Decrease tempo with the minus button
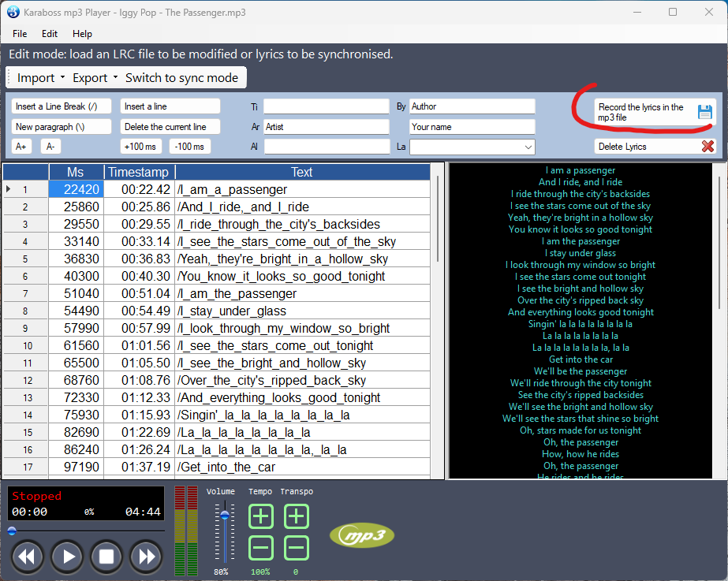The height and width of the screenshot is (581, 728). coord(261,547)
